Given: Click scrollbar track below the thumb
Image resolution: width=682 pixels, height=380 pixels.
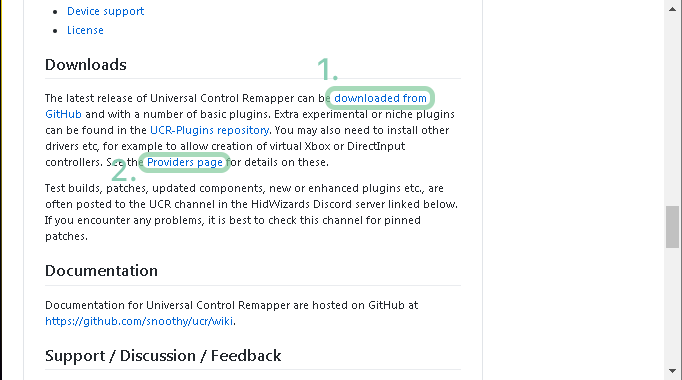Looking at the screenshot, I should (x=672, y=307).
